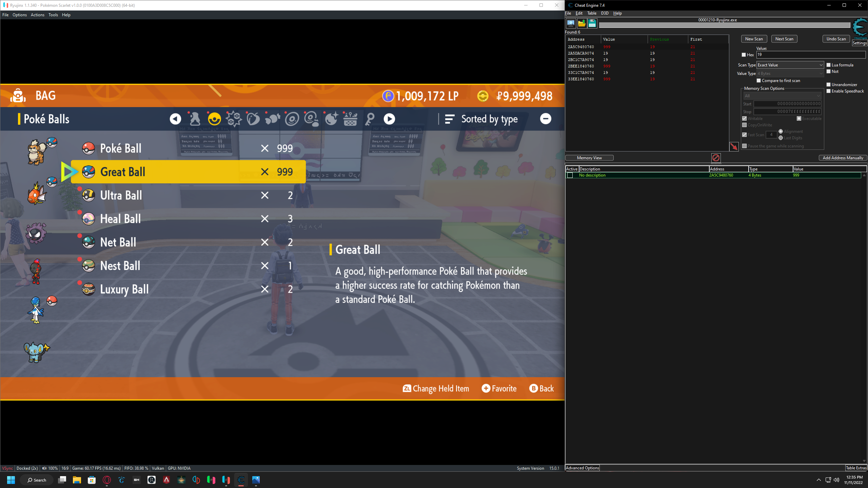The height and width of the screenshot is (488, 868).
Task: Enable the Lua formula checkbox
Action: (828, 65)
